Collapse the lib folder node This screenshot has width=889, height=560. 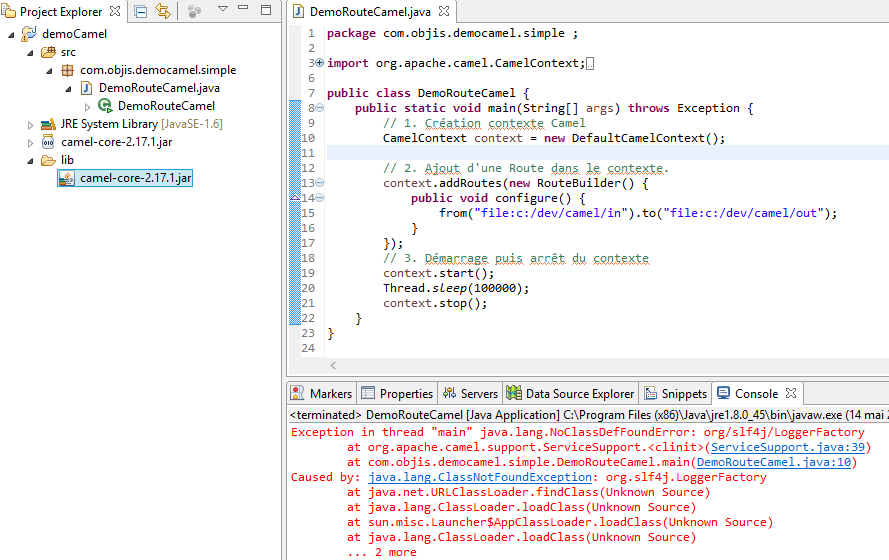tap(31, 162)
